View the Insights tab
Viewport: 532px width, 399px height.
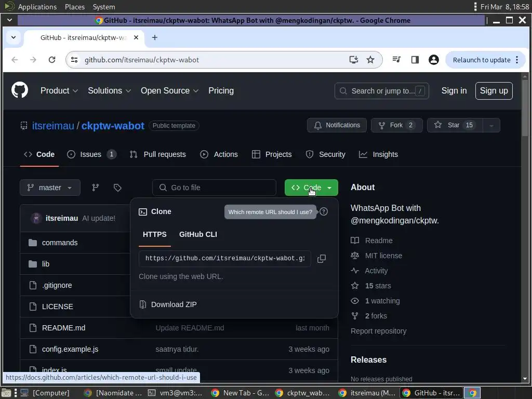pos(378,154)
